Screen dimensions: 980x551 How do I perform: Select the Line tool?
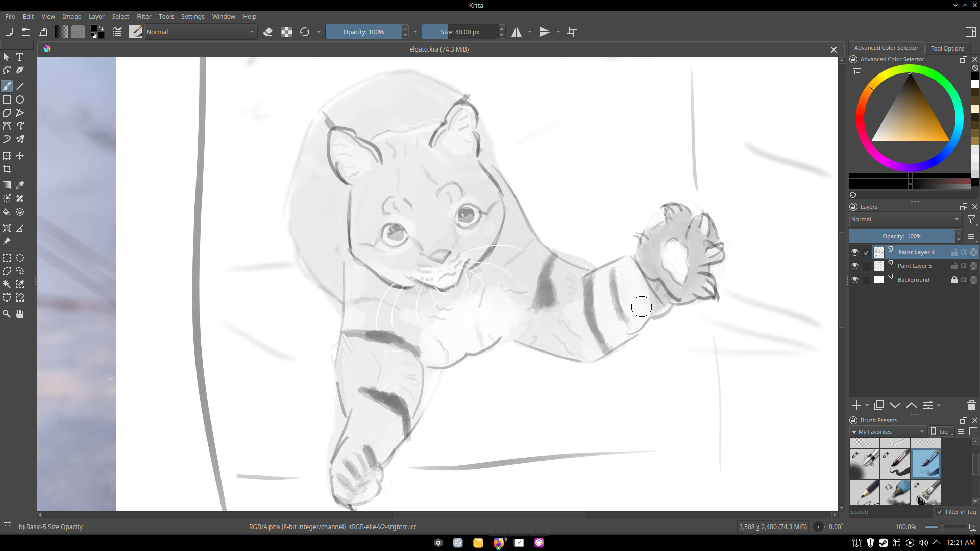point(20,86)
